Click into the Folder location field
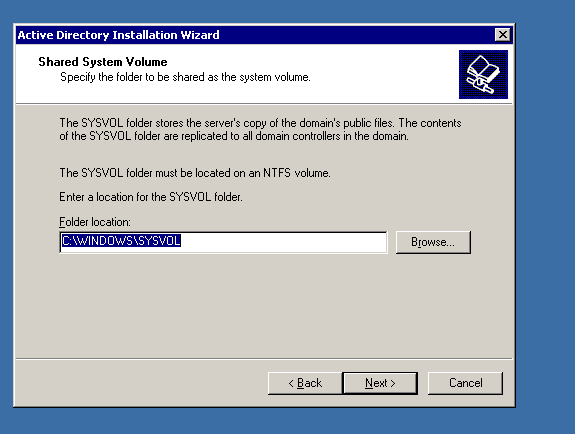 223,242
